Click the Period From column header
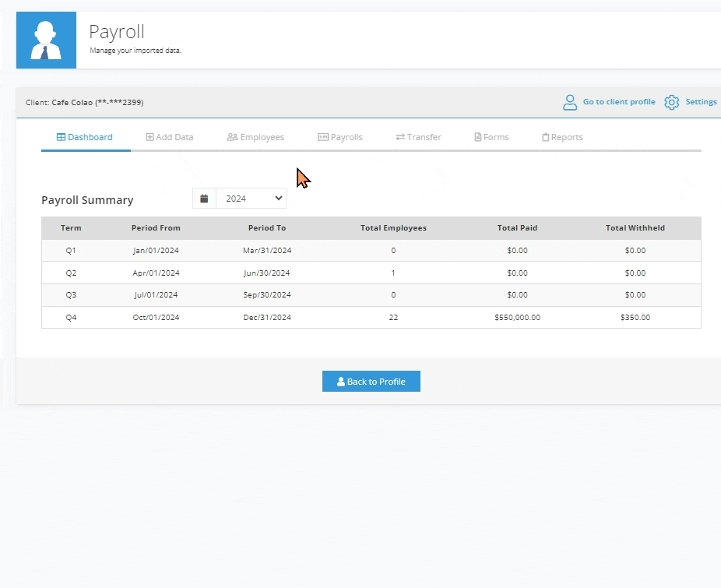This screenshot has height=588, width=721. click(156, 227)
